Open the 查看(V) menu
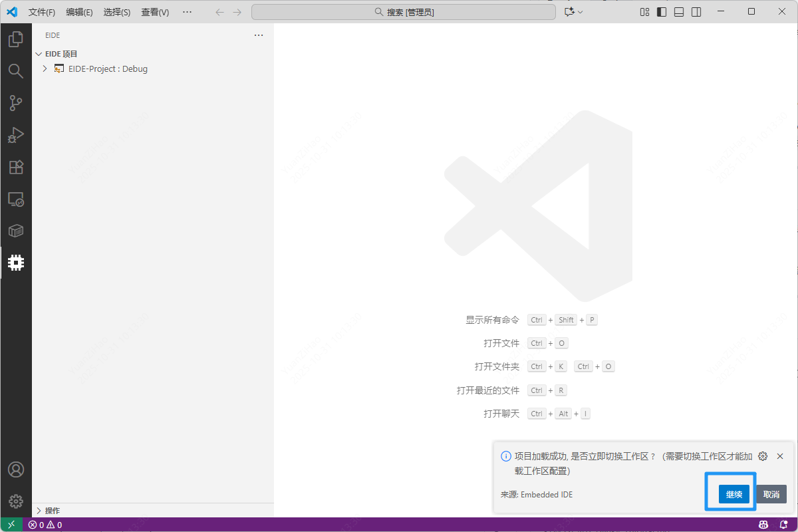This screenshot has height=532, width=798. click(155, 12)
